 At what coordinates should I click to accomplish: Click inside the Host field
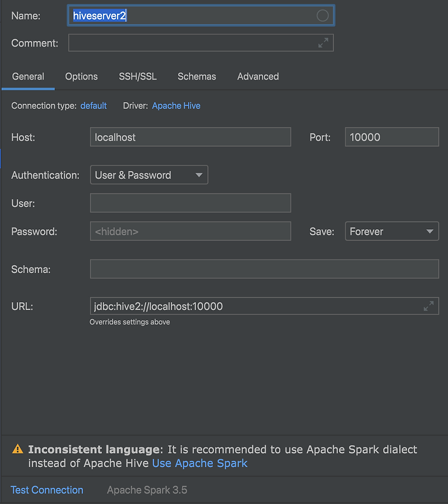click(190, 137)
